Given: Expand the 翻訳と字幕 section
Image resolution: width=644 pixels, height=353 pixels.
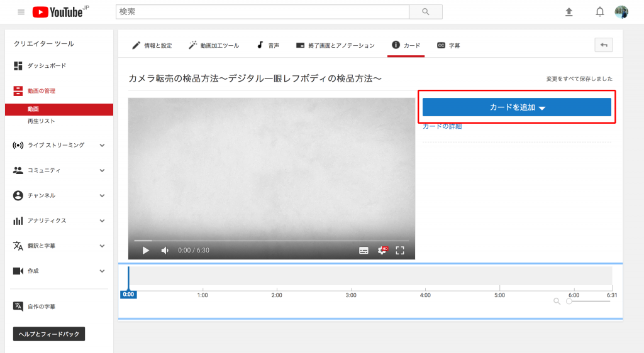Looking at the screenshot, I should click(x=102, y=246).
